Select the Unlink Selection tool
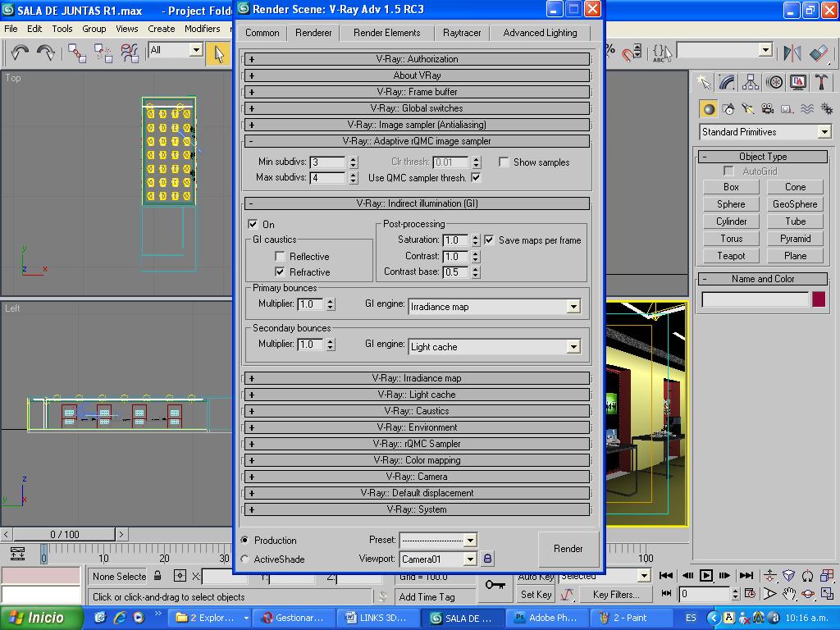840x630 pixels. 103,53
